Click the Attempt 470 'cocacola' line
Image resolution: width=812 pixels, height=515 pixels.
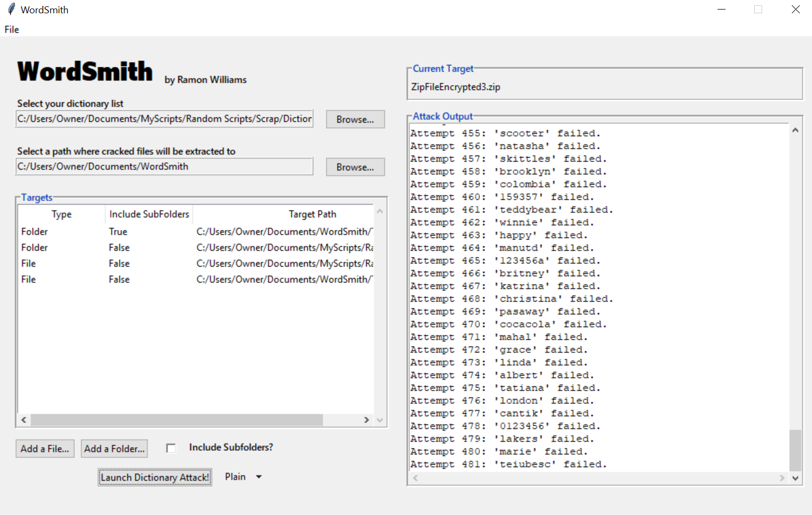click(508, 324)
